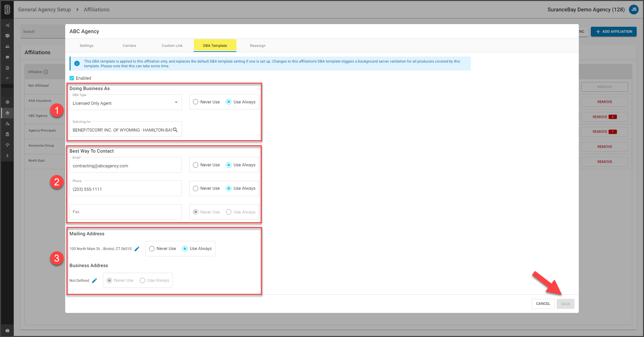This screenshot has width=644, height=337.
Task: Remove the Agency Principals affiliation
Action: 605,132
